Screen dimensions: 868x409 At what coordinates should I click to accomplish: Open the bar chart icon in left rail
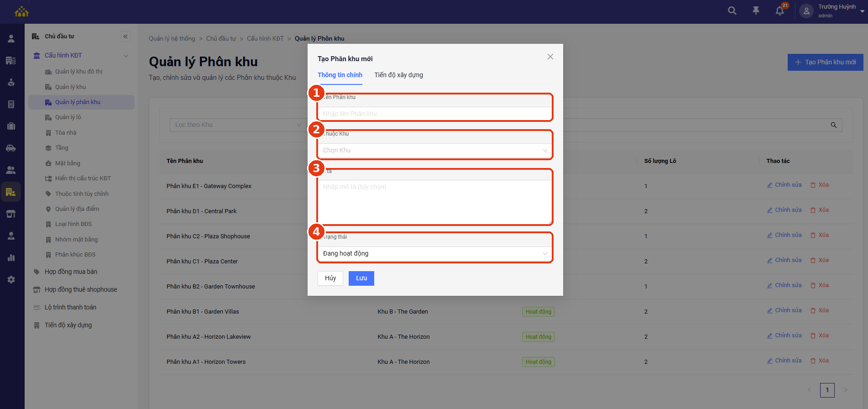(x=11, y=257)
